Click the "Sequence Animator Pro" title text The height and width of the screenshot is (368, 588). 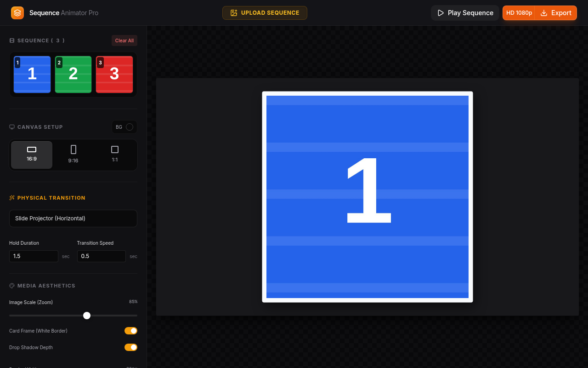pos(64,13)
